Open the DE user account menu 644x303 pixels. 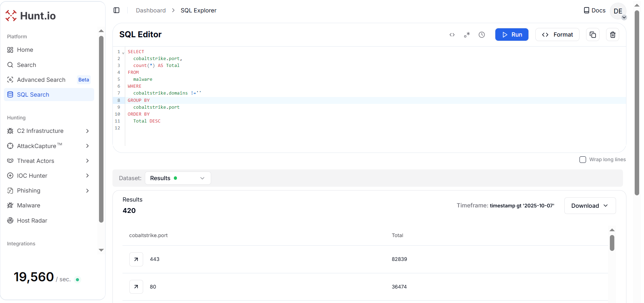coord(618,11)
